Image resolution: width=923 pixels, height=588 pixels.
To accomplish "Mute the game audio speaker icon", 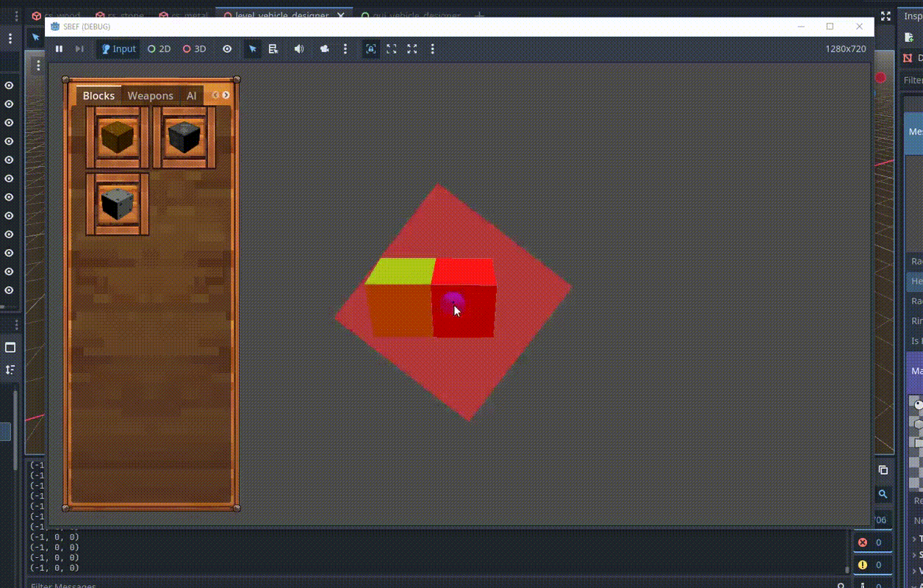I will 299,49.
